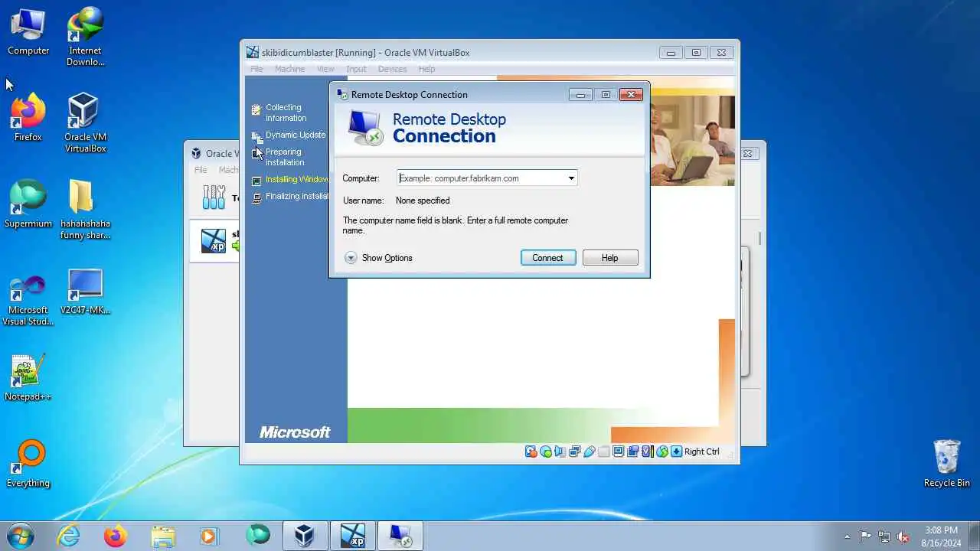This screenshot has width=980, height=551.
Task: Open Machine menu in the running VM window
Action: pos(289,69)
